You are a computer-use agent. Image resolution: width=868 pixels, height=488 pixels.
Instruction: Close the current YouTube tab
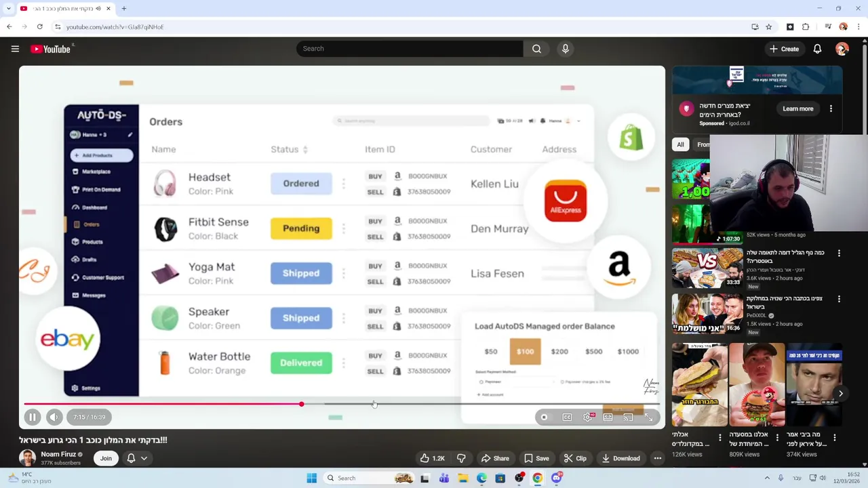108,9
